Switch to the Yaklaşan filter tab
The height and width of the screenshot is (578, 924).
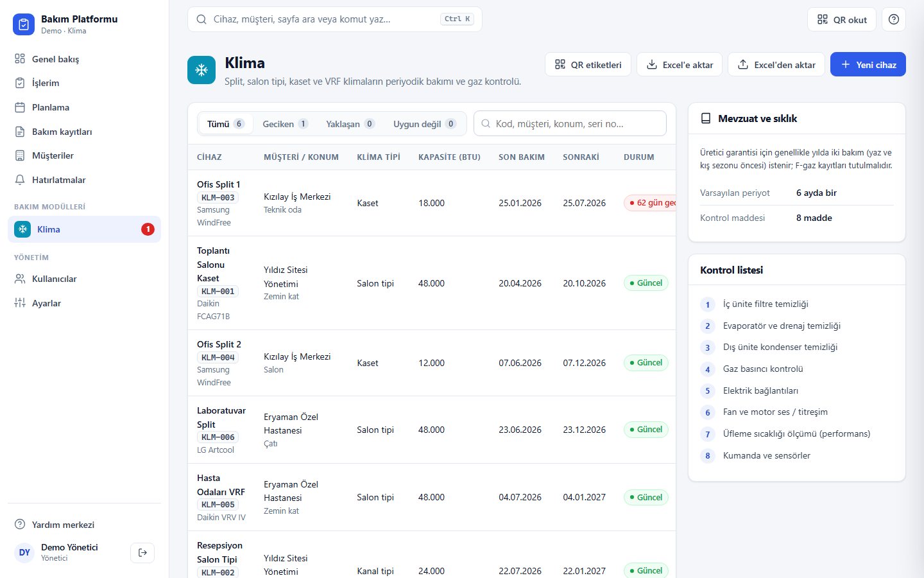pyautogui.click(x=350, y=124)
